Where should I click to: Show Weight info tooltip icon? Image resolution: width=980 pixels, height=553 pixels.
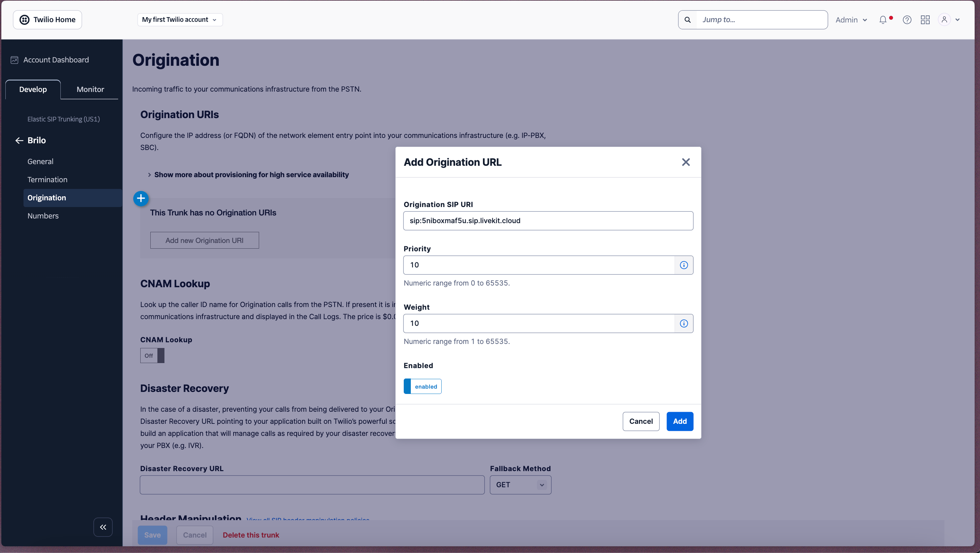[684, 323]
